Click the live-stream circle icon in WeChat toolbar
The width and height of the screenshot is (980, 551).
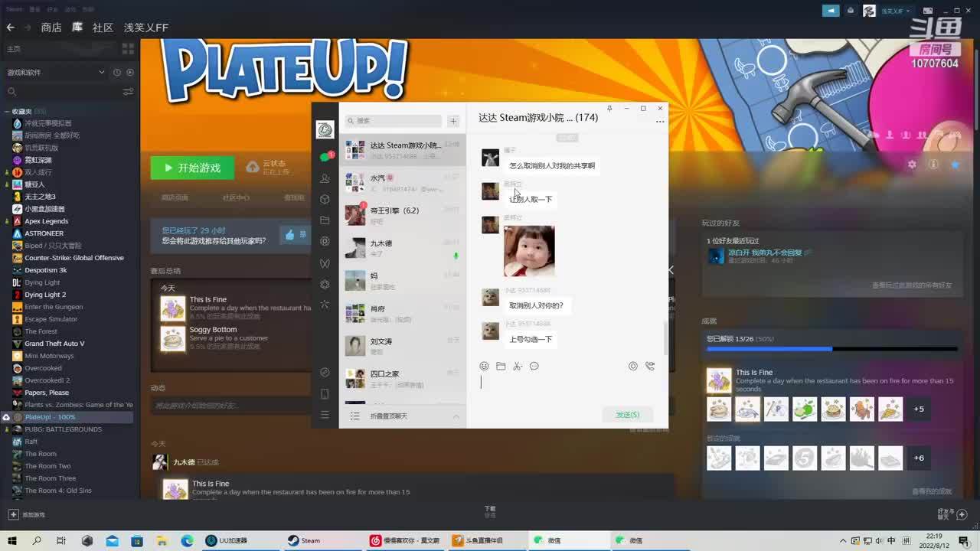click(633, 367)
